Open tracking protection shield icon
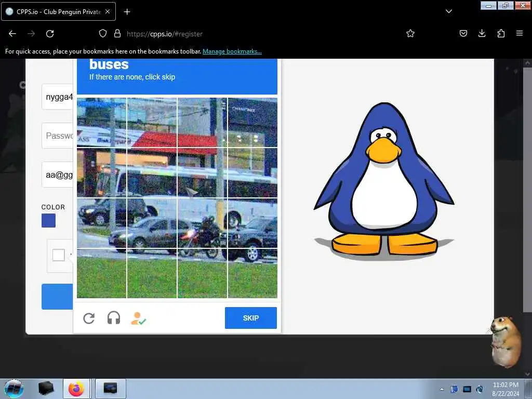Viewport: 532px width, 399px height. coord(103,33)
